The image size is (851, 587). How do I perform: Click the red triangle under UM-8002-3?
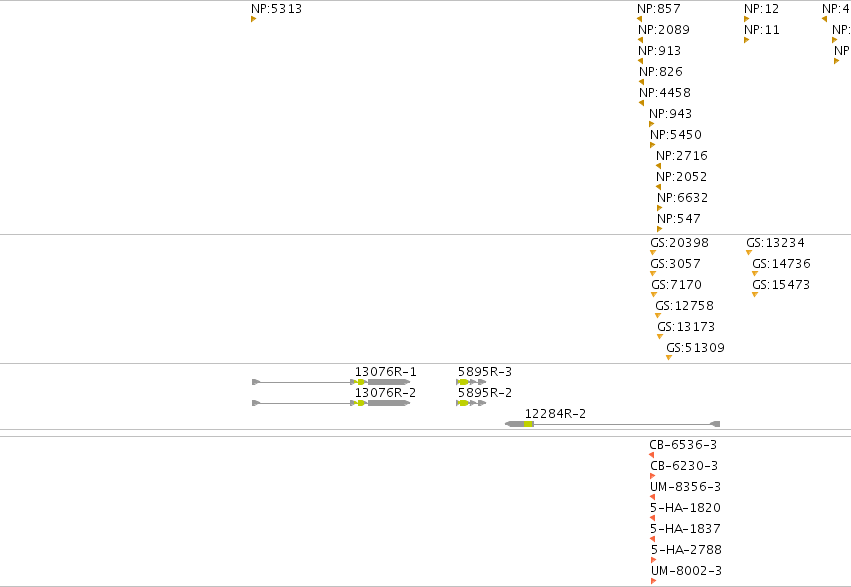pos(653,581)
